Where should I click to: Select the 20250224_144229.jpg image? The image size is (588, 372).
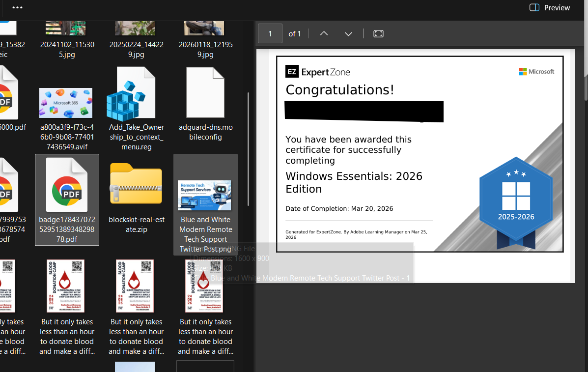[136, 40]
